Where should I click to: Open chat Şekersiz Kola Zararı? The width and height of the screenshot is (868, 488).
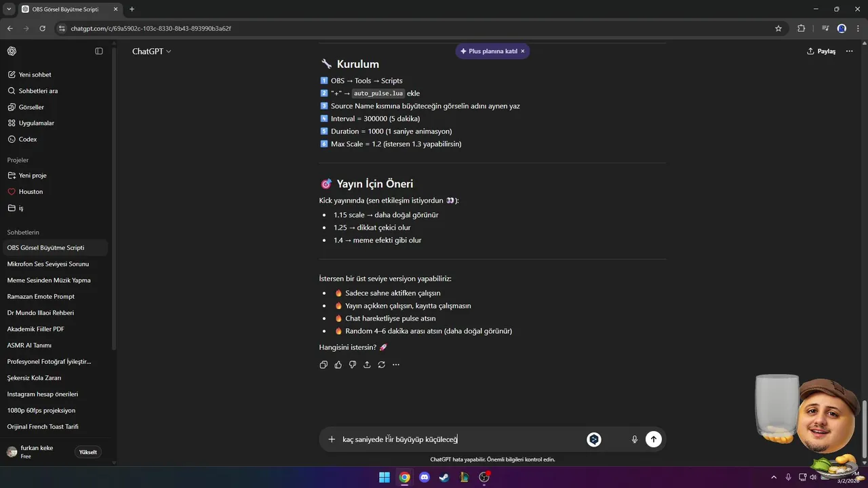tap(54, 378)
